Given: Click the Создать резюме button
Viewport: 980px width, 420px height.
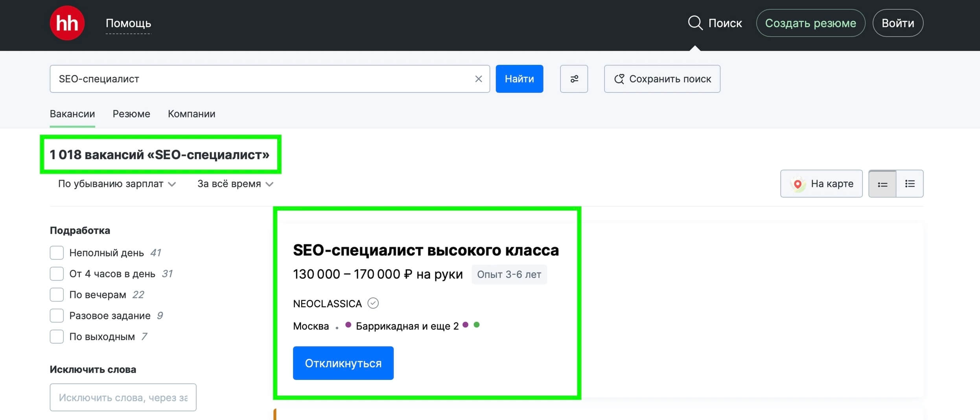Looking at the screenshot, I should point(811,23).
